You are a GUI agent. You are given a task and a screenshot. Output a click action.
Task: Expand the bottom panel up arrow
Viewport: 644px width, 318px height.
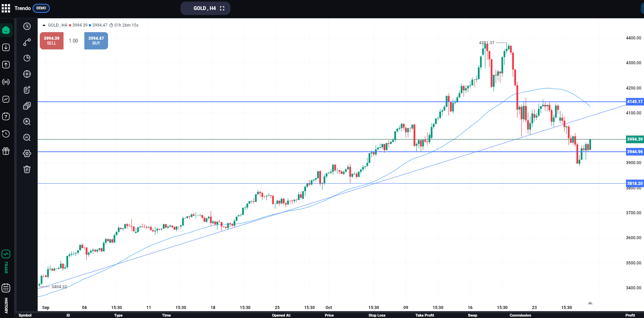tap(590, 303)
